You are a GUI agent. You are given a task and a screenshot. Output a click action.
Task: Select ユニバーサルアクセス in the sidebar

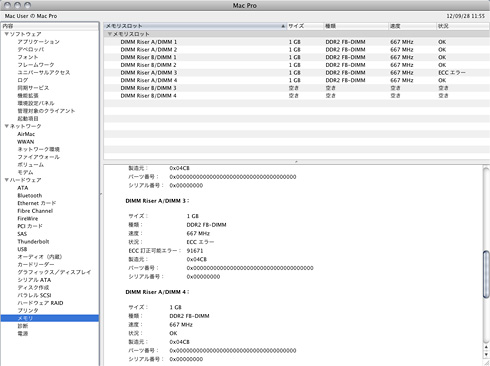(44, 72)
